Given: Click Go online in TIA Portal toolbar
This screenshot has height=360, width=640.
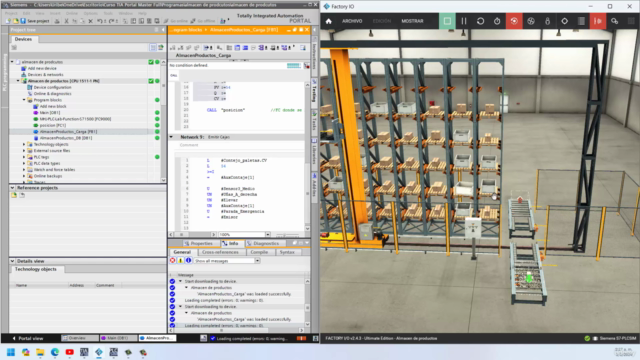Looking at the screenshot, I should 176,21.
